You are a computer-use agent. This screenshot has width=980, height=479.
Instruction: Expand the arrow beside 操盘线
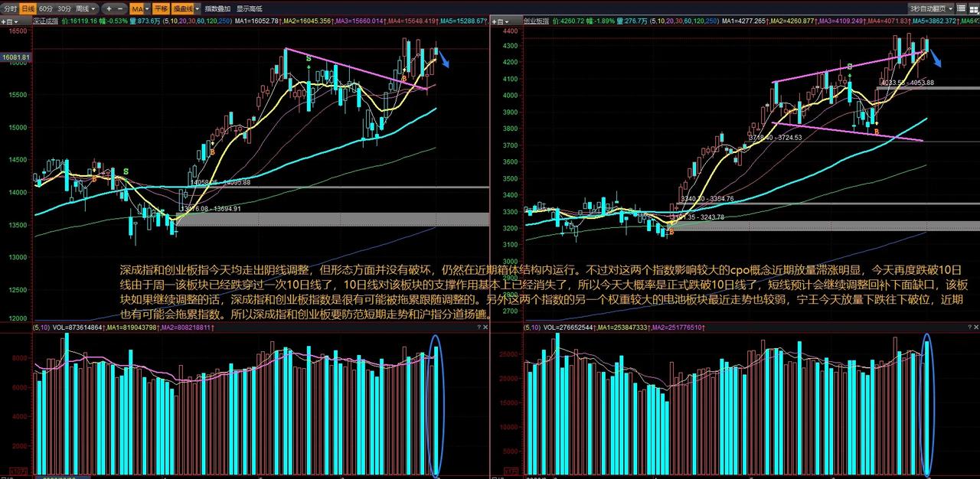coord(197,8)
